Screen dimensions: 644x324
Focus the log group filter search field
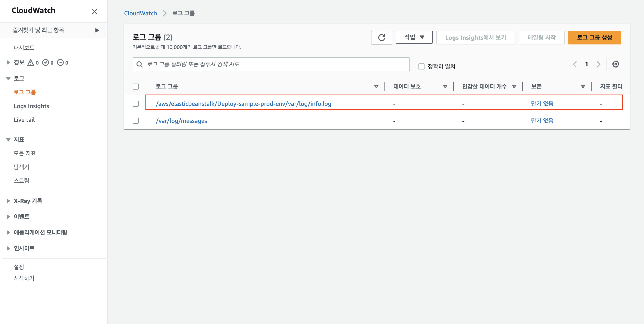(271, 65)
